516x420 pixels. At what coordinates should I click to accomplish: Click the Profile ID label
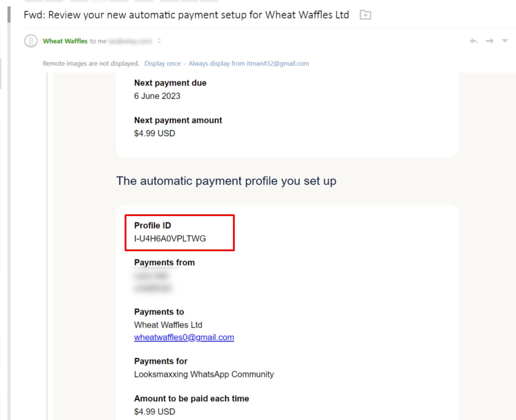pyautogui.click(x=152, y=225)
